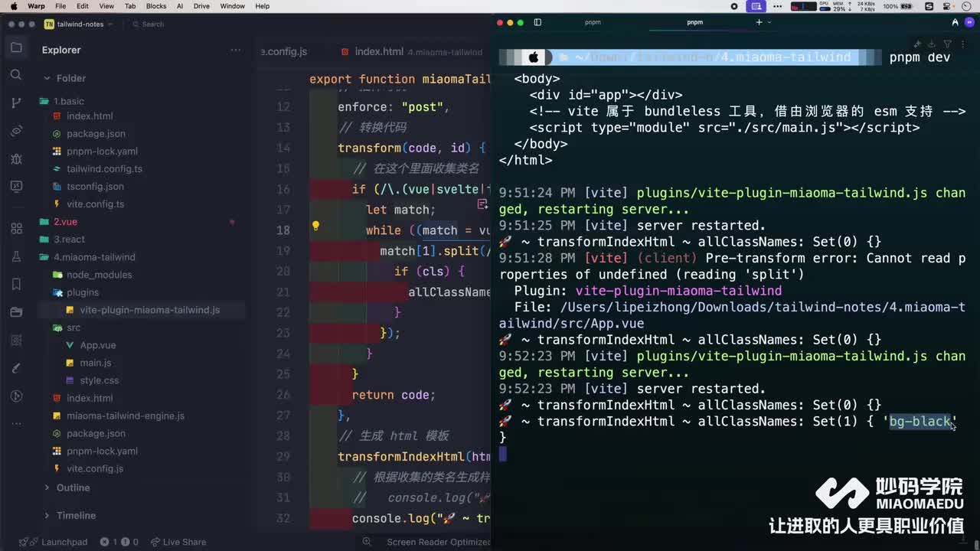Click the inline comment icon on line 16
Viewport: 980px width, 551px height.
pyautogui.click(x=482, y=204)
